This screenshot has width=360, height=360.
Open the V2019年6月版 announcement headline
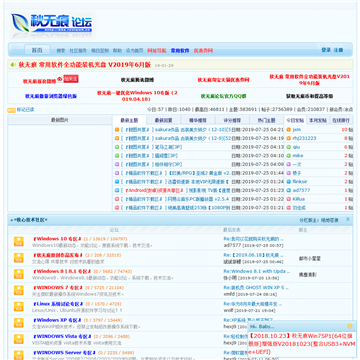85,65
